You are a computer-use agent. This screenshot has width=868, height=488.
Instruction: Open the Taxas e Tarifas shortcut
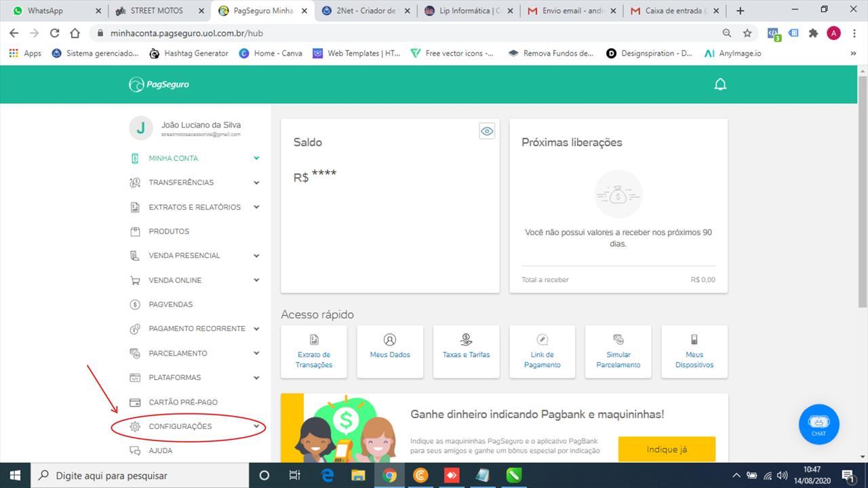point(466,352)
